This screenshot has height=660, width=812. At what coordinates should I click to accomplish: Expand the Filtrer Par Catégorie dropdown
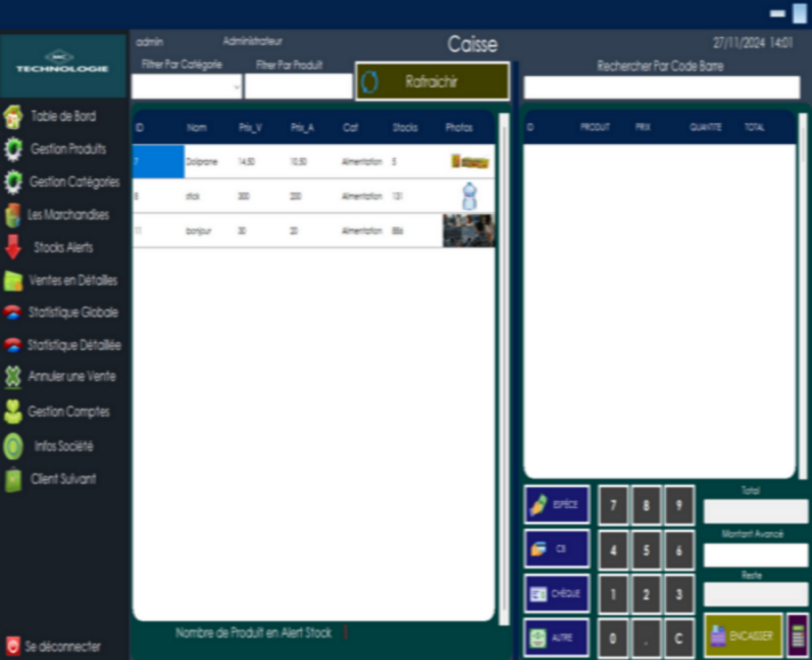point(236,87)
